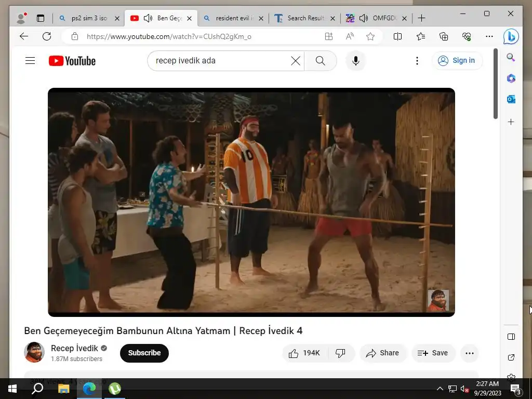The height and width of the screenshot is (399, 532).
Task: Open Microsoft 365 sidebar icon
Action: tap(511, 78)
